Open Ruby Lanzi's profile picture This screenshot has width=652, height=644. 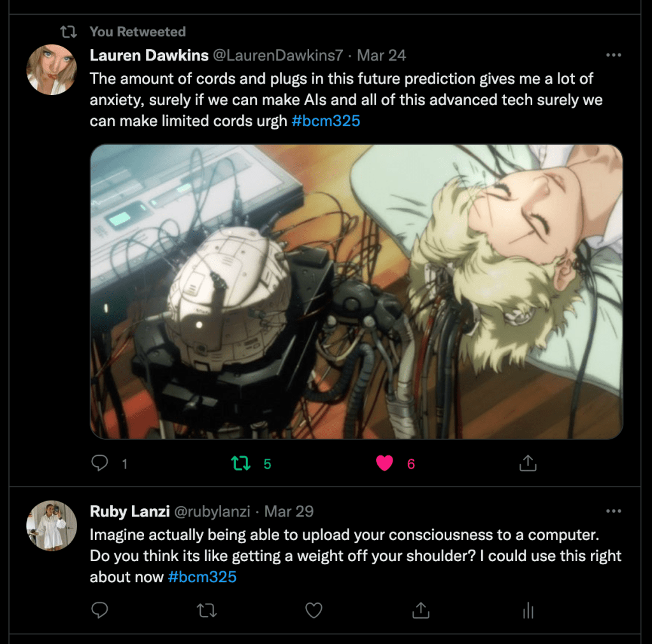(x=52, y=525)
